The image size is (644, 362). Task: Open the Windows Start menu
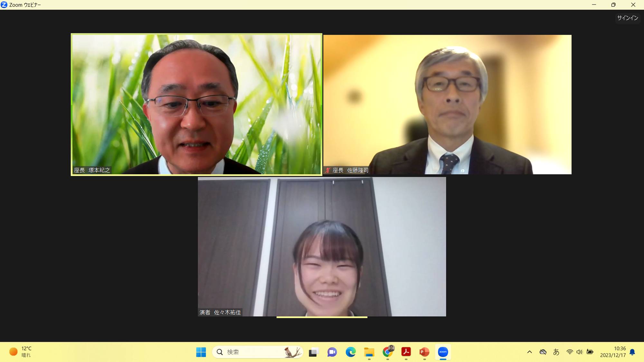click(201, 352)
